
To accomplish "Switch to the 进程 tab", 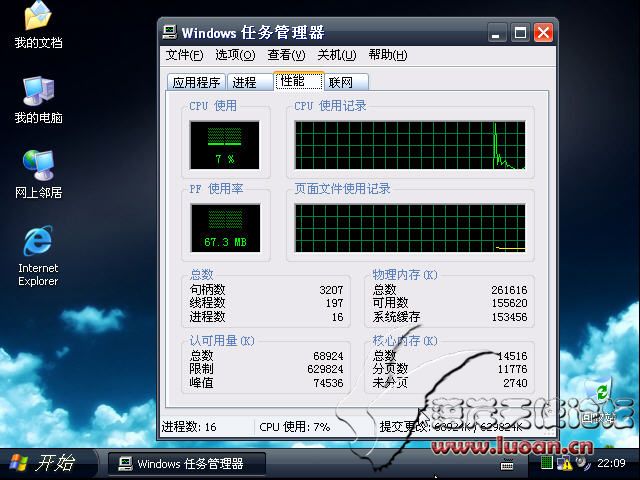I will (249, 82).
